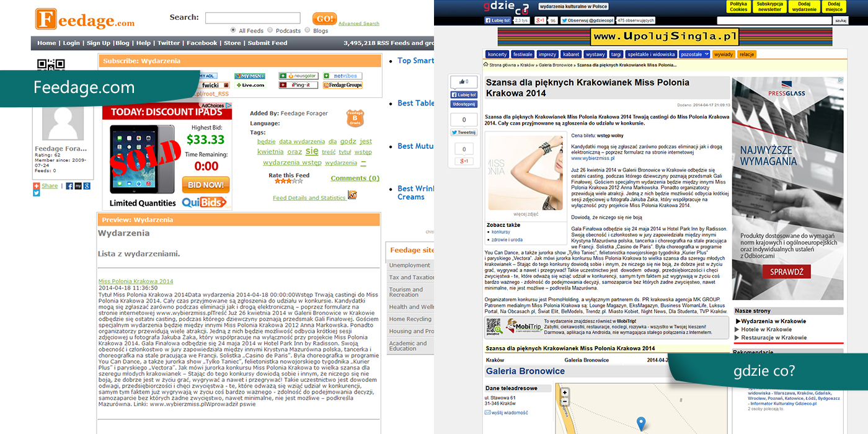The height and width of the screenshot is (434, 868).
Task: Share the feed via the Twitter icon
Action: tap(37, 193)
